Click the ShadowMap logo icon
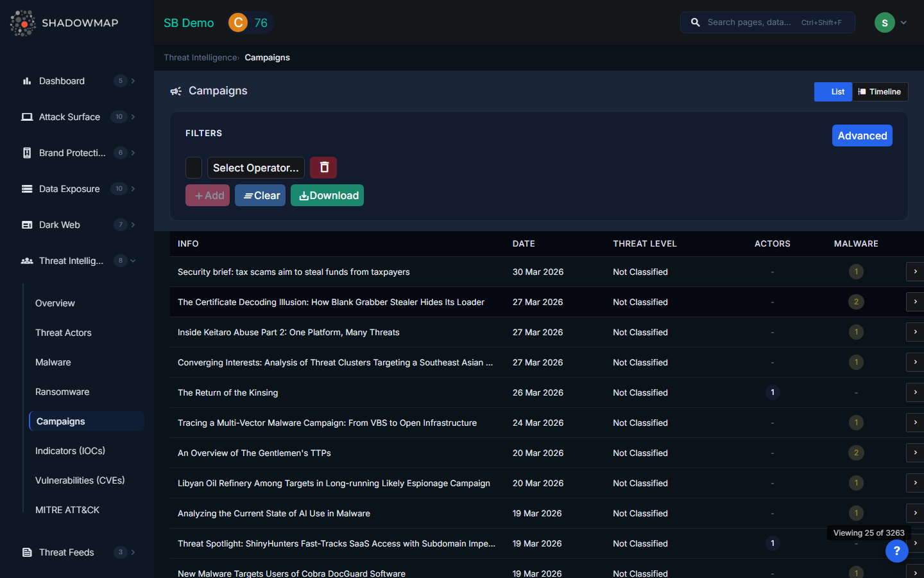 (23, 23)
